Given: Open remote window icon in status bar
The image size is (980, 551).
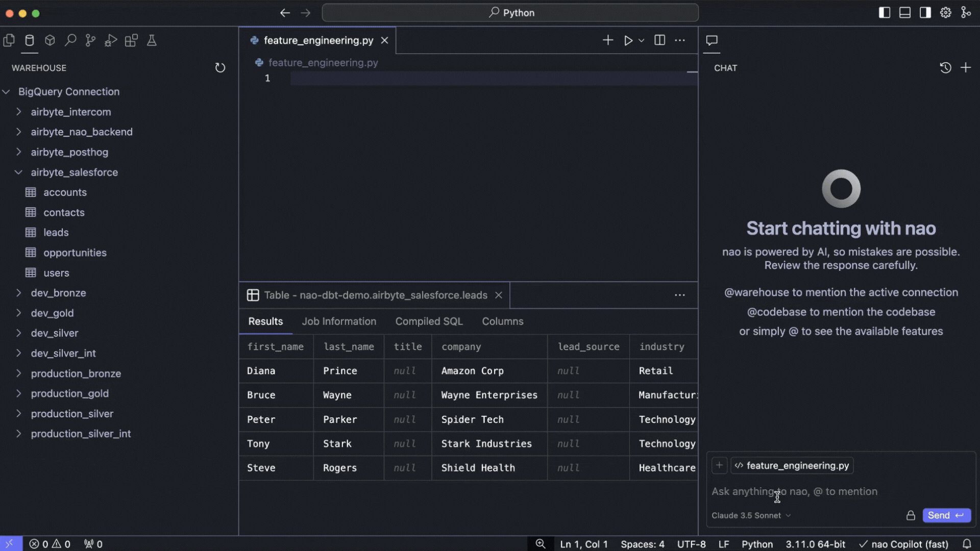Looking at the screenshot, I should pyautogui.click(x=10, y=544).
